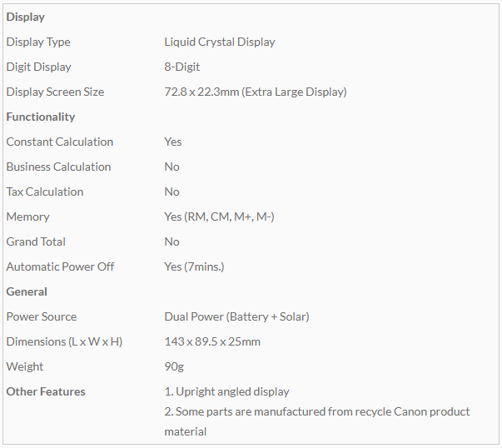Select the Dual Power (Battery + Solar) text
This screenshot has height=448, width=502.
pos(236,316)
